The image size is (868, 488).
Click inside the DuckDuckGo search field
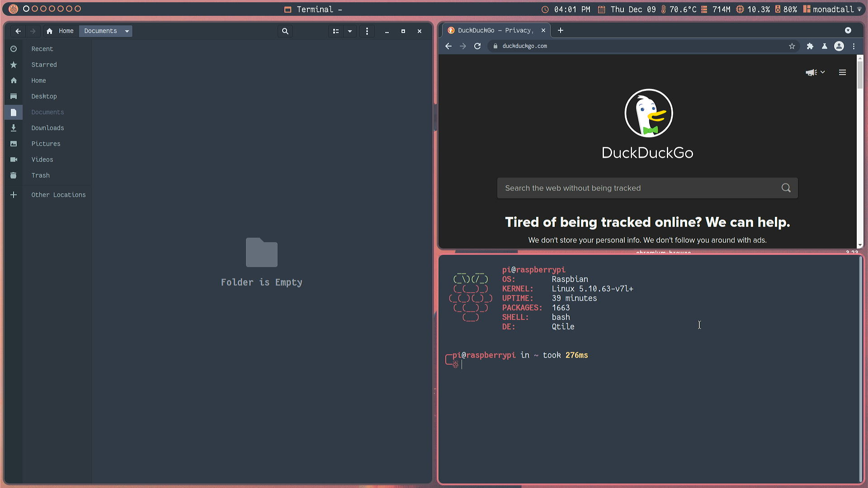click(633, 188)
